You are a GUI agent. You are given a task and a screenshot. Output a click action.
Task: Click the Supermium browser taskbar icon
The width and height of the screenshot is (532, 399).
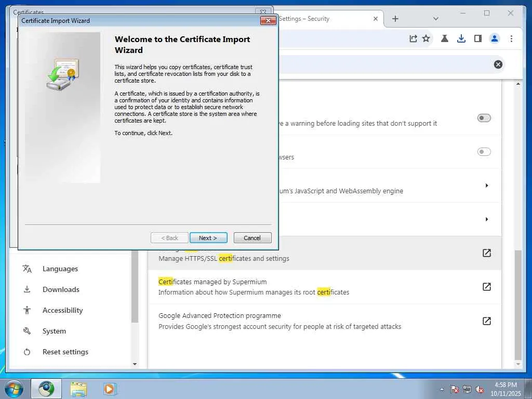(46, 389)
